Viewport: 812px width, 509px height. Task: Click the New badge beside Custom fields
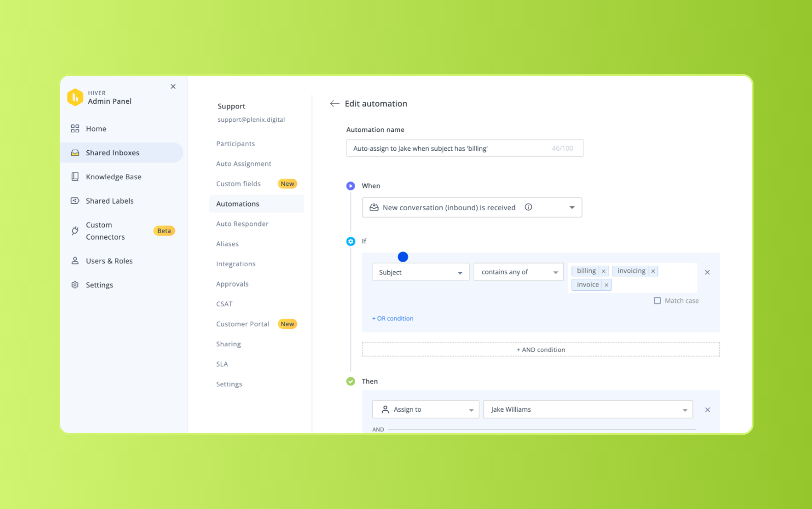coord(287,184)
